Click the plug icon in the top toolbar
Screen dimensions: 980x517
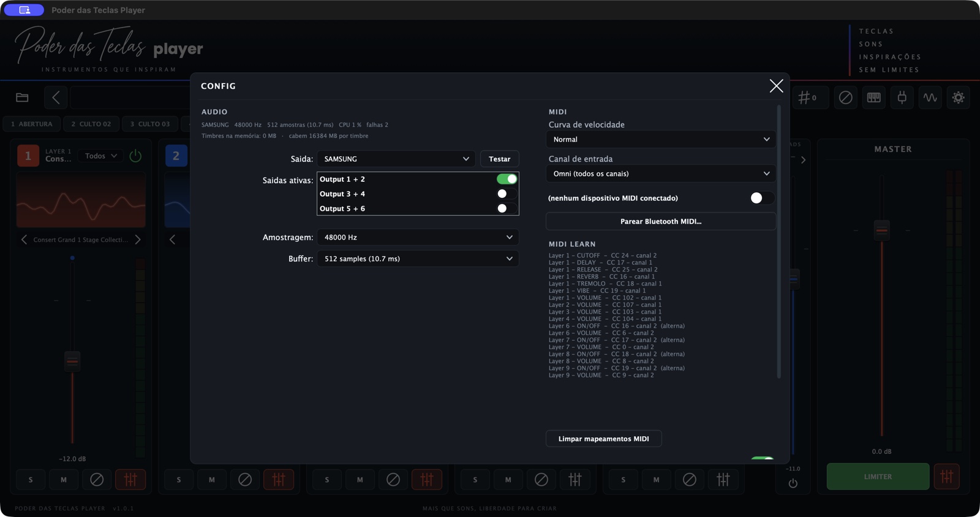coord(902,97)
